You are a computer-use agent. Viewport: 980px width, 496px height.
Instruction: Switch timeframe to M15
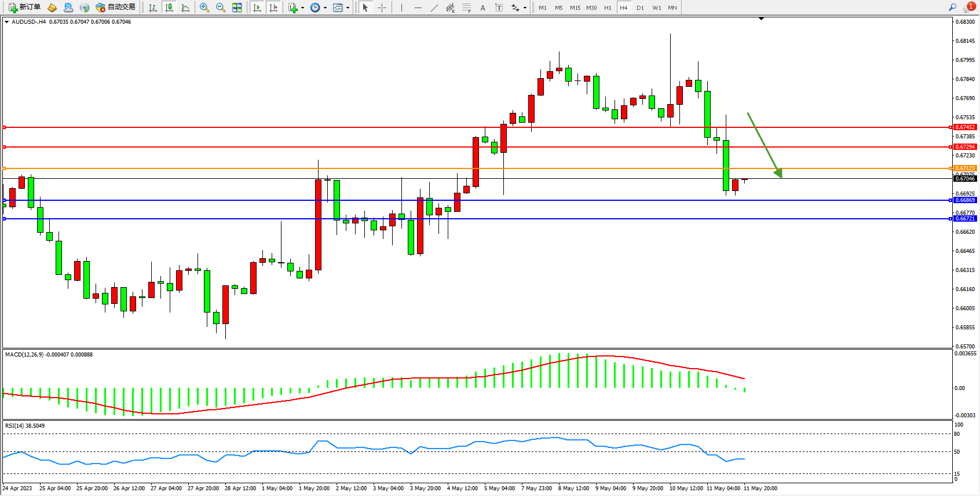click(575, 8)
